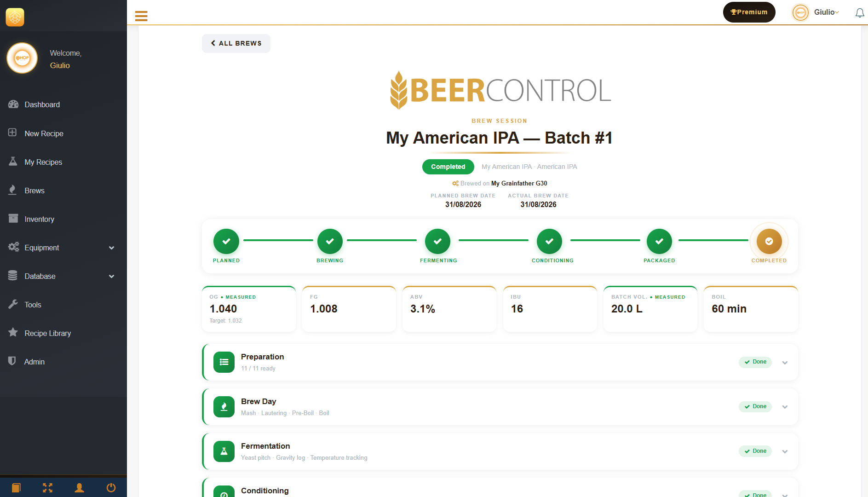
Task: Click the Premium button
Action: tap(749, 12)
